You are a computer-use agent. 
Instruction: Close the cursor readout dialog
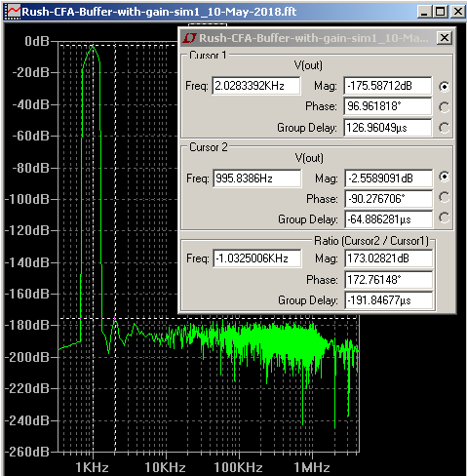pos(445,38)
